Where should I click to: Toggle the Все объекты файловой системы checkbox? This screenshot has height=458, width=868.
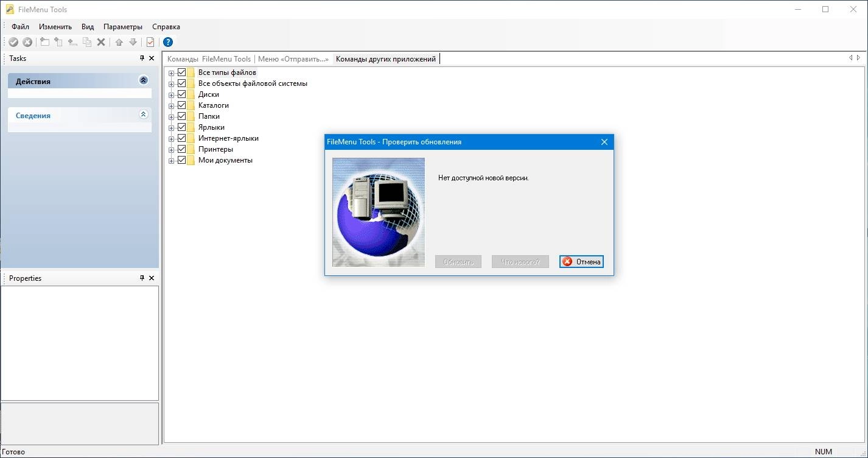point(181,83)
